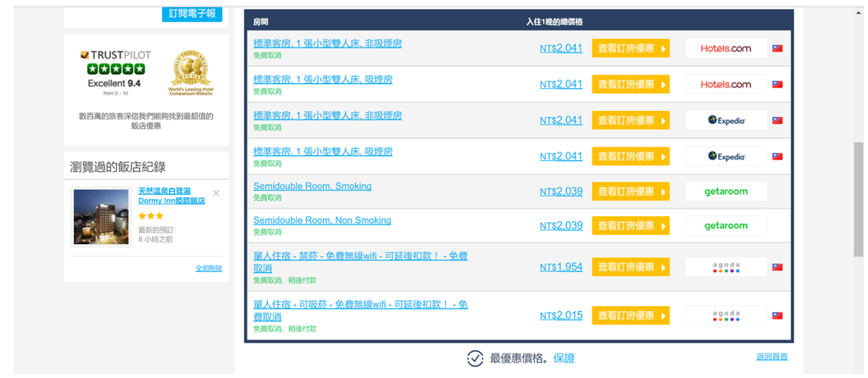
Task: Click the NT$2,039 price for Semidouble Room, Non Smoking
Action: [561, 225]
